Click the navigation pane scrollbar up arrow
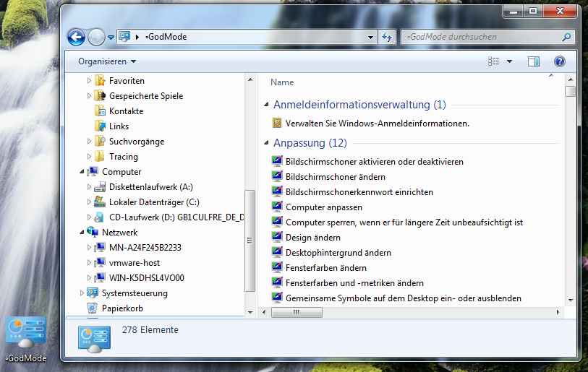588x372 pixels. point(250,79)
